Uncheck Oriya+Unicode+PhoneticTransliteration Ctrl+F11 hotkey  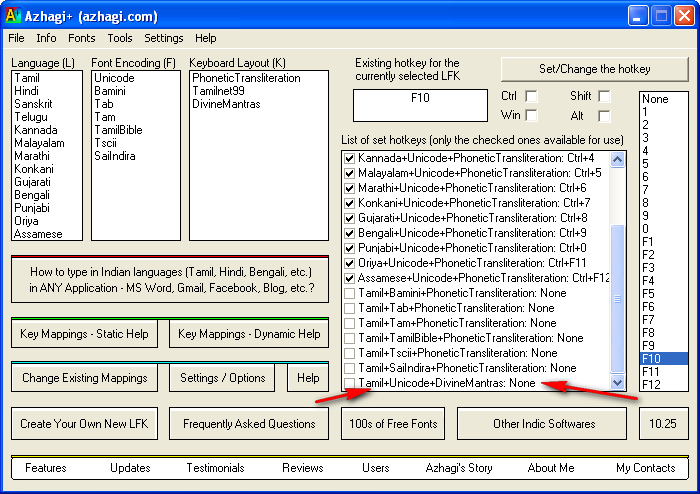click(350, 263)
